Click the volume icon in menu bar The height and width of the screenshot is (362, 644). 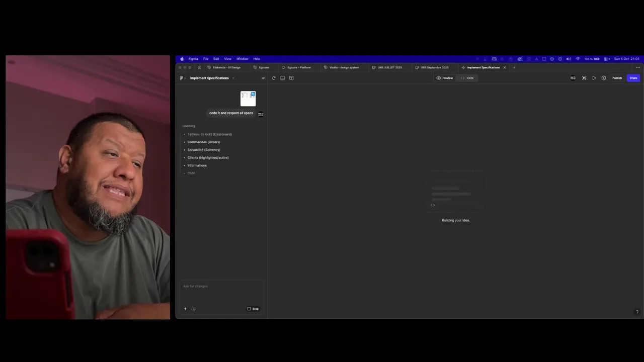pos(569,59)
